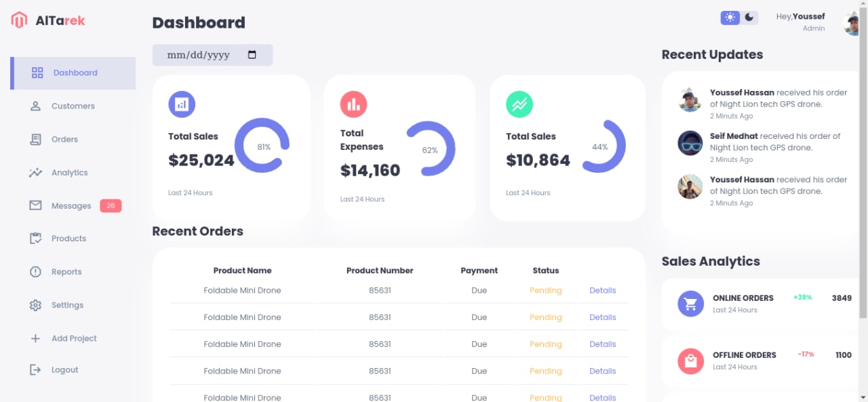Click Seif Medhat's avatar in Recent Updates
This screenshot has height=402, width=868.
pyautogui.click(x=690, y=143)
